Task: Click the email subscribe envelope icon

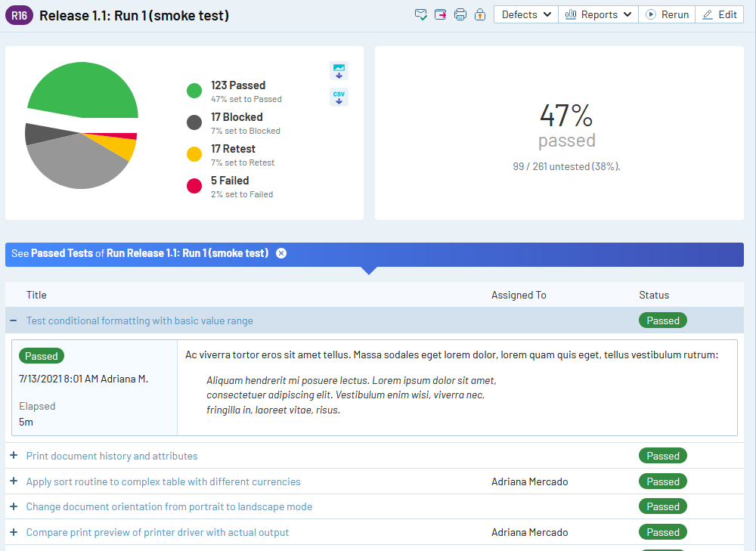Action: [x=421, y=15]
